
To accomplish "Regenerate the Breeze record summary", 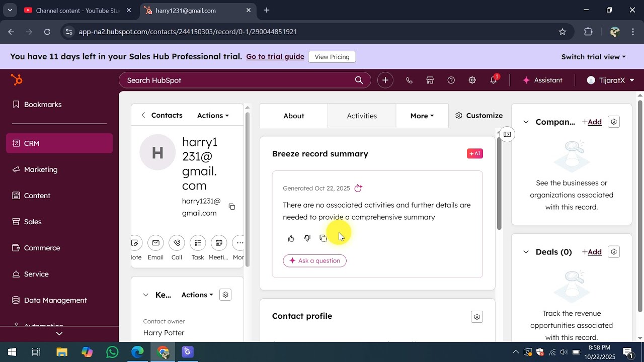I will (358, 188).
